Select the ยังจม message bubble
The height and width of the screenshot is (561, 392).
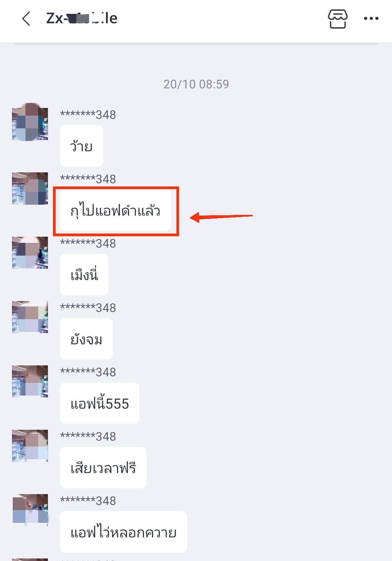pos(86,339)
